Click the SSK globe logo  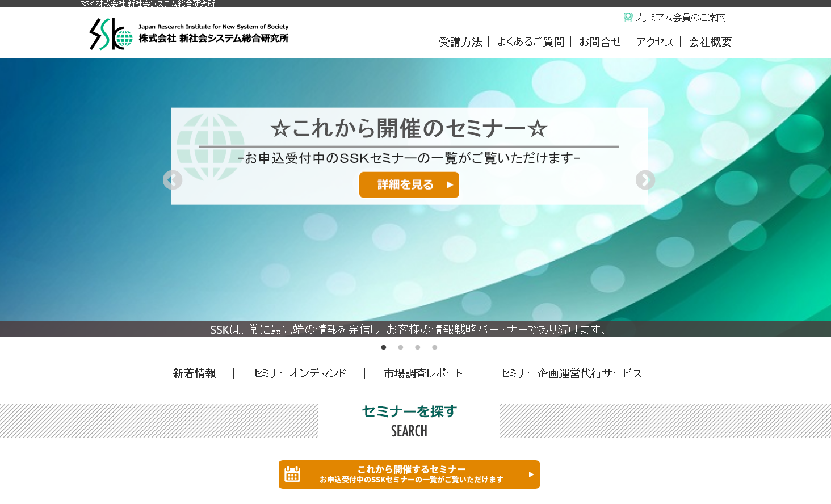[111, 34]
